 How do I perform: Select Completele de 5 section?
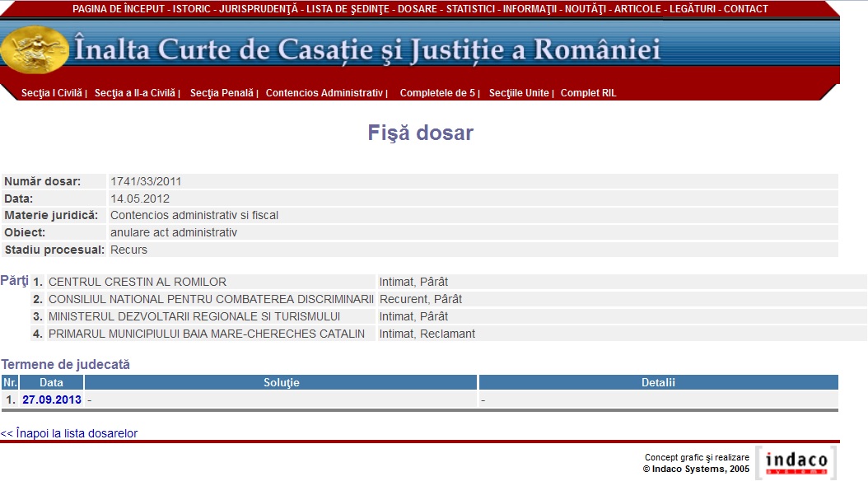(437, 93)
